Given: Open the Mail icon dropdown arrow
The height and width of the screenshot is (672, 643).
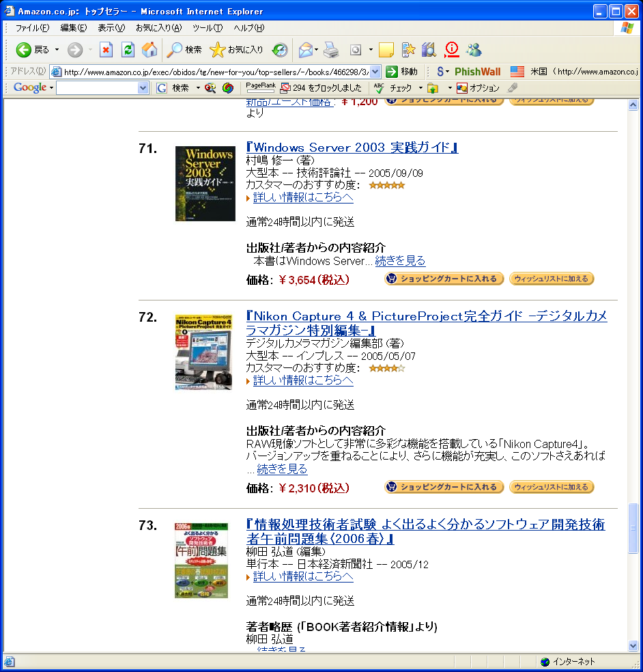Looking at the screenshot, I should [x=316, y=50].
